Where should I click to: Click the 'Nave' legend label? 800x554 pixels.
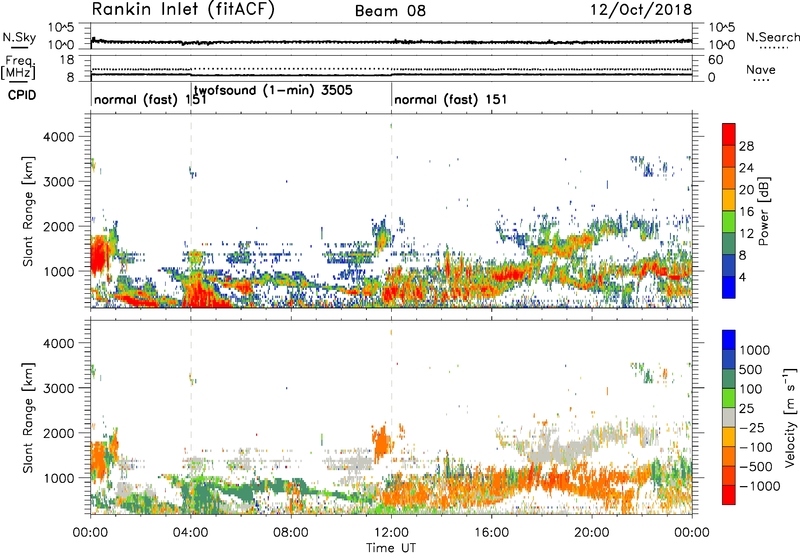761,70
